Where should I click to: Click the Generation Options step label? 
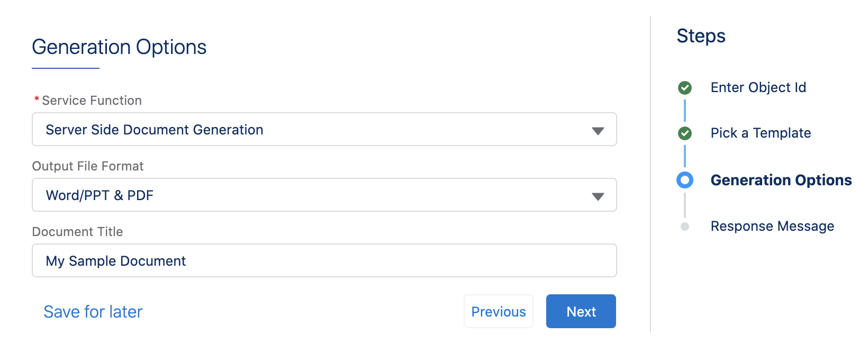click(x=782, y=180)
